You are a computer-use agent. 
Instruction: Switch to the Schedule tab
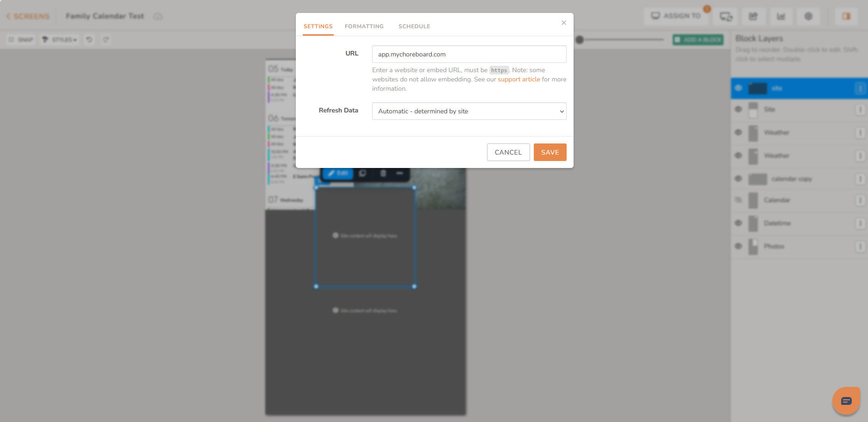click(414, 26)
